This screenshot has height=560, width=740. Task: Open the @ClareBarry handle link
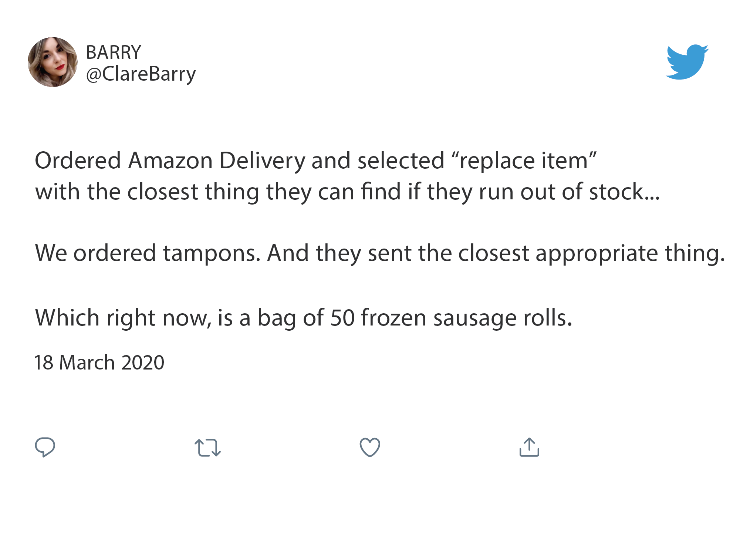click(141, 74)
